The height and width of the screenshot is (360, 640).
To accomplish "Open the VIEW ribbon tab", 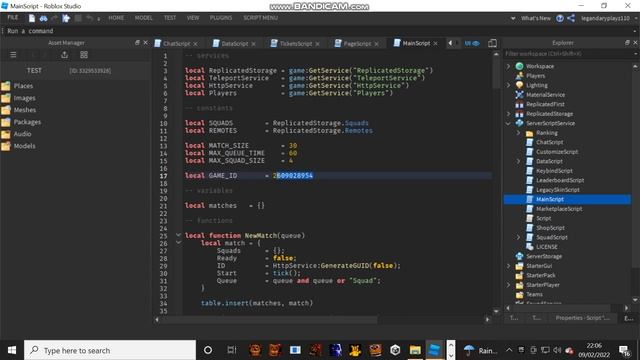I will click(193, 18).
